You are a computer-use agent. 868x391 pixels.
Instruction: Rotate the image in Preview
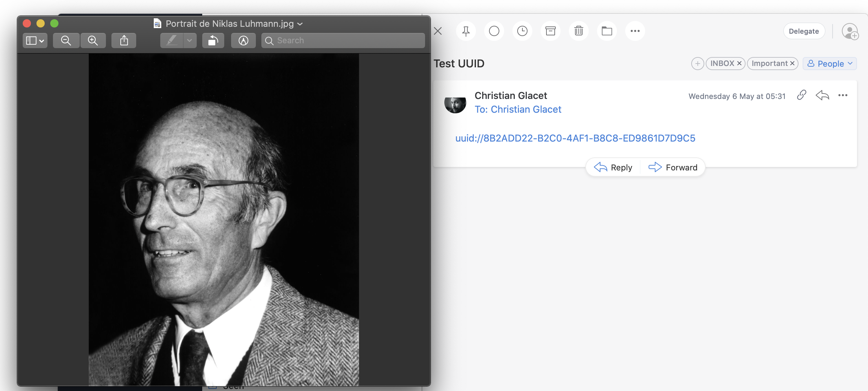[213, 41]
